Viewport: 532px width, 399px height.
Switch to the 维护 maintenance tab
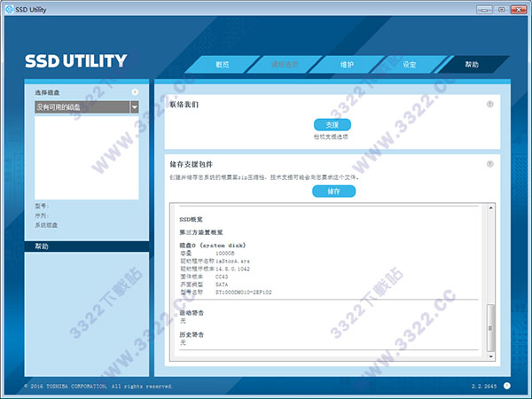(x=347, y=65)
